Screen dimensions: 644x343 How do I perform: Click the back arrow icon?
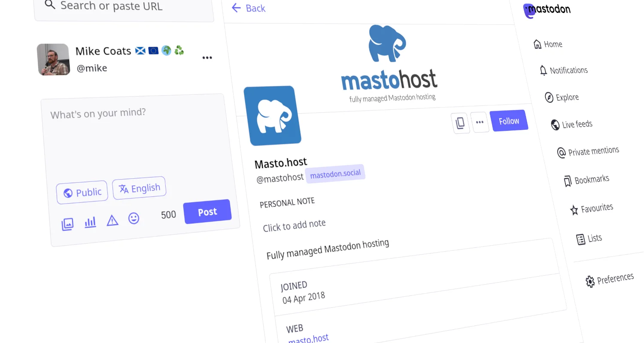click(236, 7)
